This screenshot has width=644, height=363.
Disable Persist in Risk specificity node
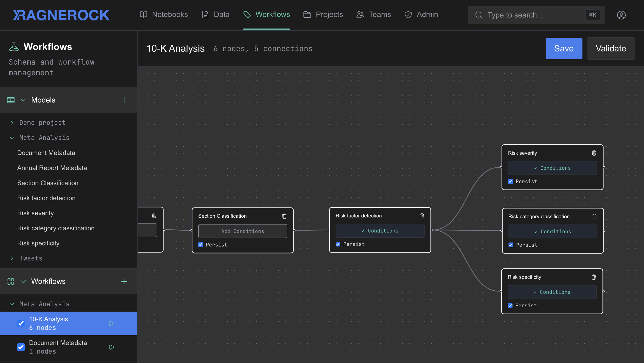pyautogui.click(x=510, y=305)
